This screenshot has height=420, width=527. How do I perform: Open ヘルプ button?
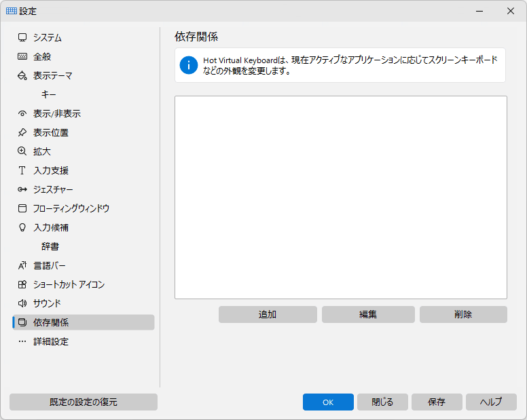[x=491, y=402]
